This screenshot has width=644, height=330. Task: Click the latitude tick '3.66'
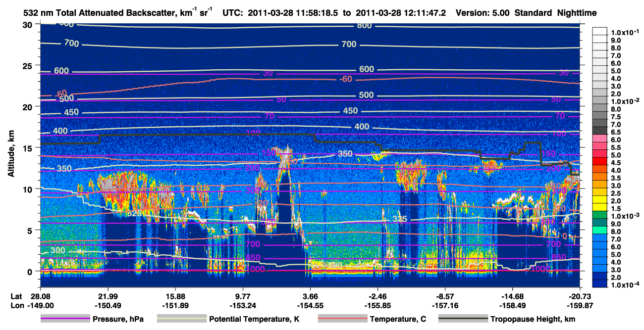pos(310,295)
